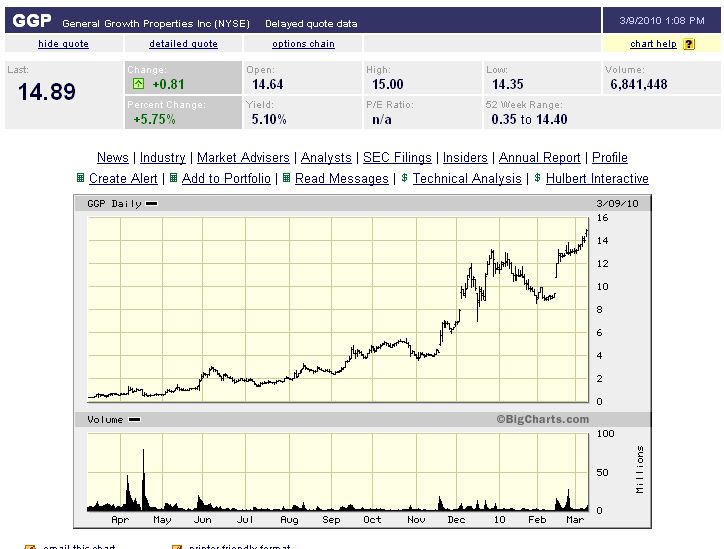Click the yield value 5.10%

tap(269, 119)
